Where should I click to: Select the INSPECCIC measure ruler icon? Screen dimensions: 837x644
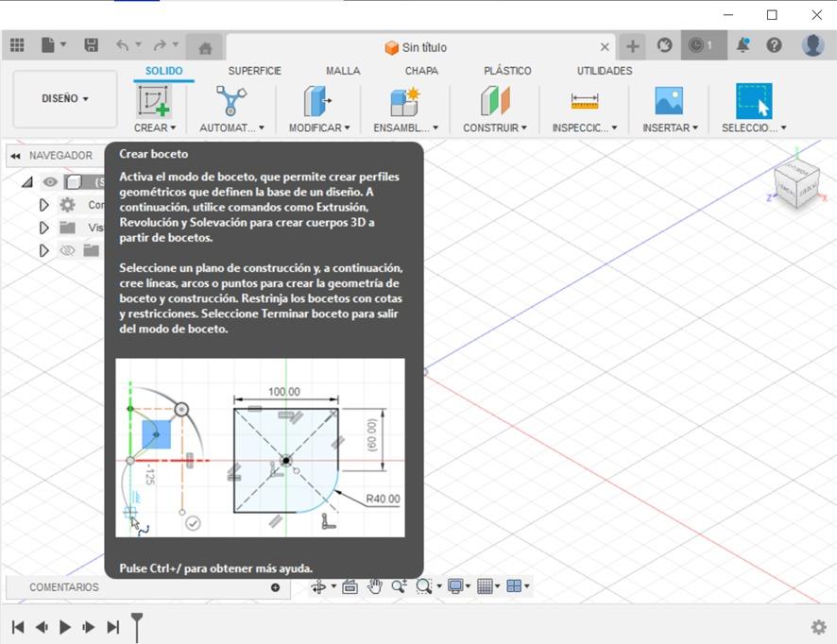pyautogui.click(x=585, y=101)
